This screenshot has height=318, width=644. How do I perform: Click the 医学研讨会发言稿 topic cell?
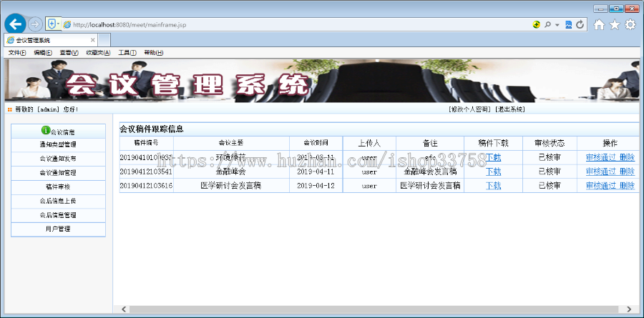pos(231,186)
